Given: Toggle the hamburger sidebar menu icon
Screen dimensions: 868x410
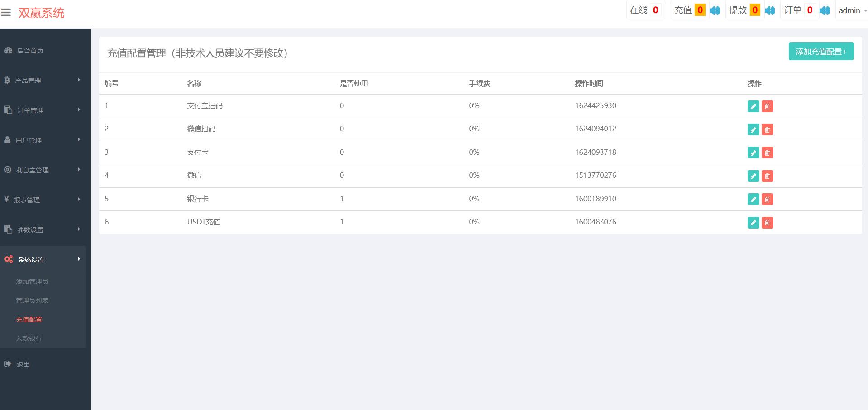Looking at the screenshot, I should pyautogui.click(x=6, y=13).
